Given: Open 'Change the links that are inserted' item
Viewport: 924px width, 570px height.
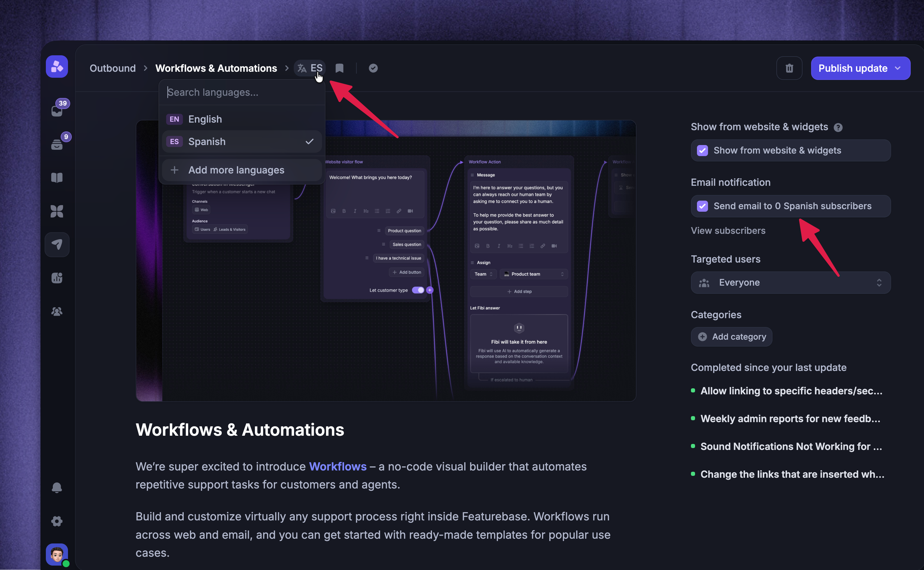Looking at the screenshot, I should click(792, 474).
